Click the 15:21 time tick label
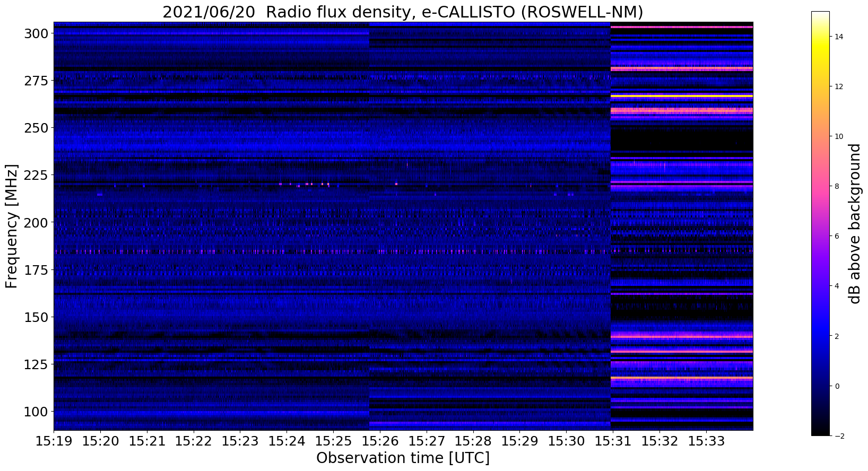The image size is (868, 471). (x=147, y=441)
